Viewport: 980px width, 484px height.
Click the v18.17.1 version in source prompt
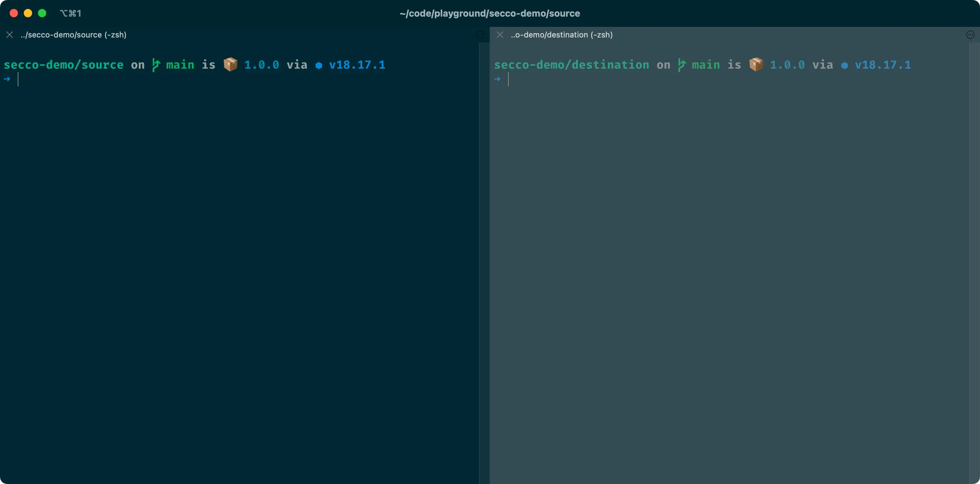click(357, 65)
